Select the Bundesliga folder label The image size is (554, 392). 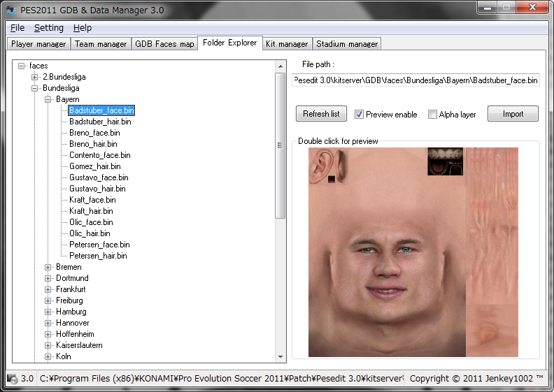click(x=61, y=88)
